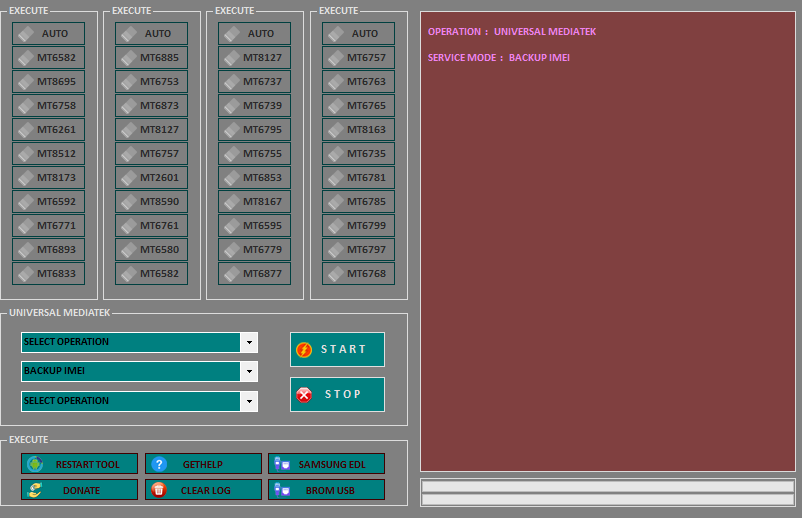
Task: Select the MT2601 chip button
Action: 151,177
